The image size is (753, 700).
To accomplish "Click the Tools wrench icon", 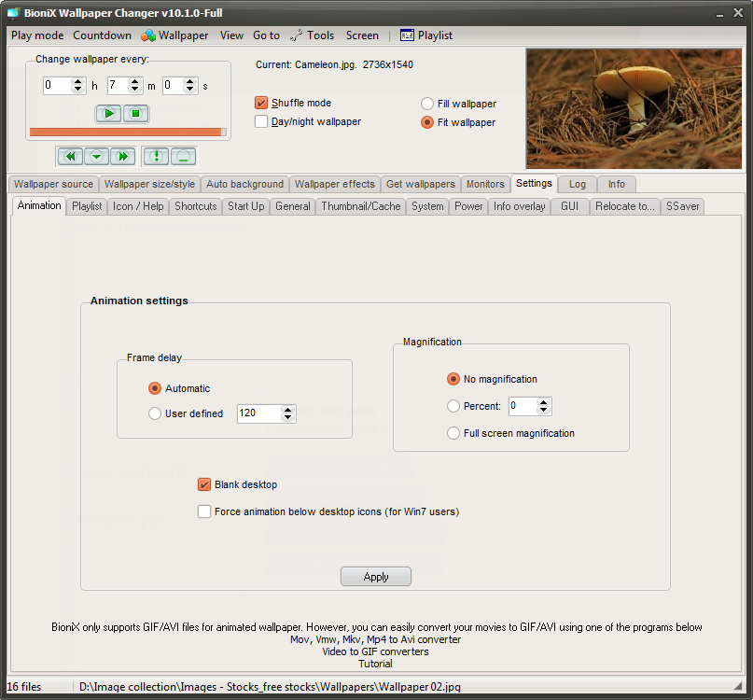I will coord(297,35).
